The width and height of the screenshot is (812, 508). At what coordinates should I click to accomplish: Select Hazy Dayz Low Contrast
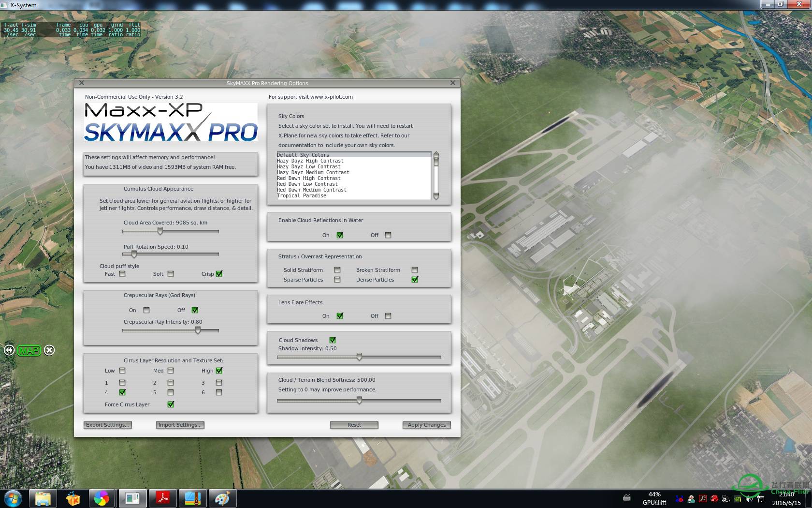[354, 166]
